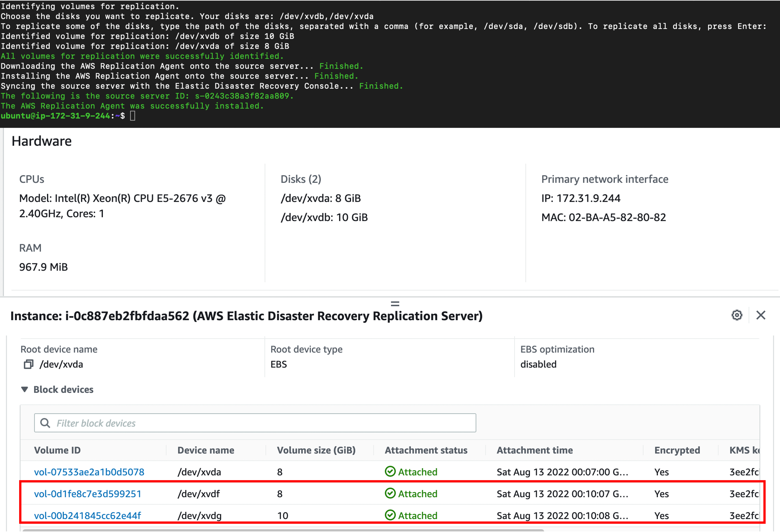Sort by Volume ID column header

point(57,450)
